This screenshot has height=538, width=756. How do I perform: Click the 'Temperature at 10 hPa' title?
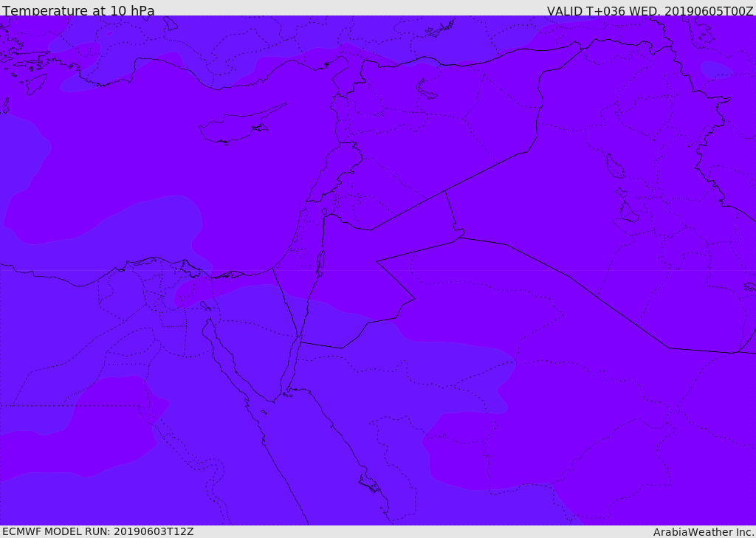(x=78, y=10)
